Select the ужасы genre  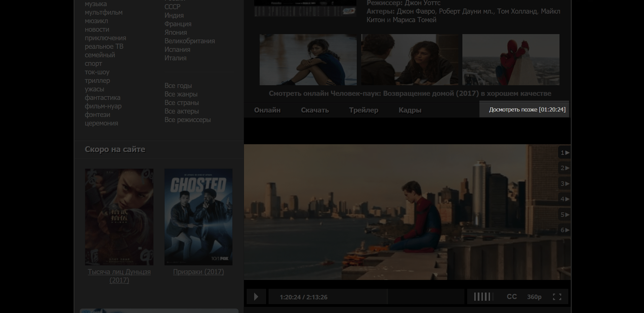(94, 89)
